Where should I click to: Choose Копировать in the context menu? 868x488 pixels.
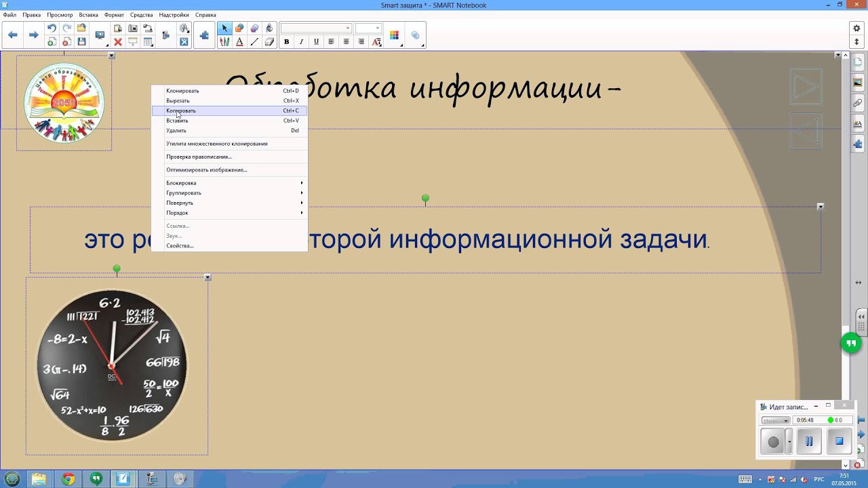229,110
